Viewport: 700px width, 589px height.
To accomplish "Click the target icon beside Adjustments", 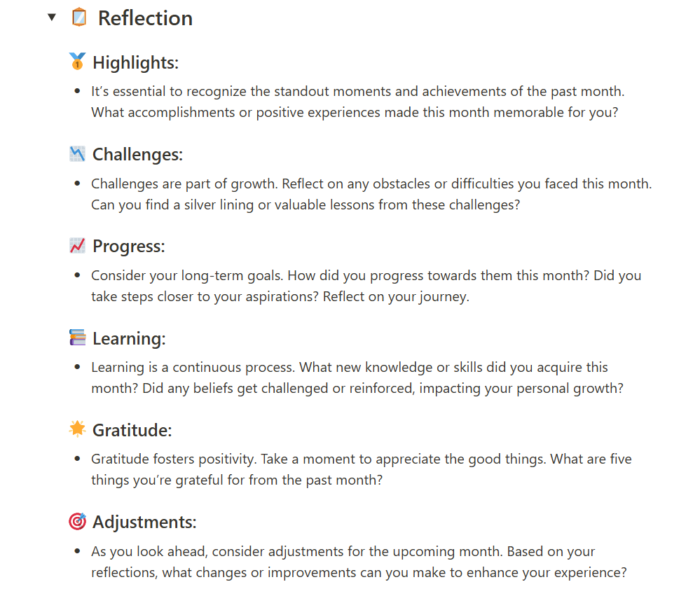I will tap(77, 521).
